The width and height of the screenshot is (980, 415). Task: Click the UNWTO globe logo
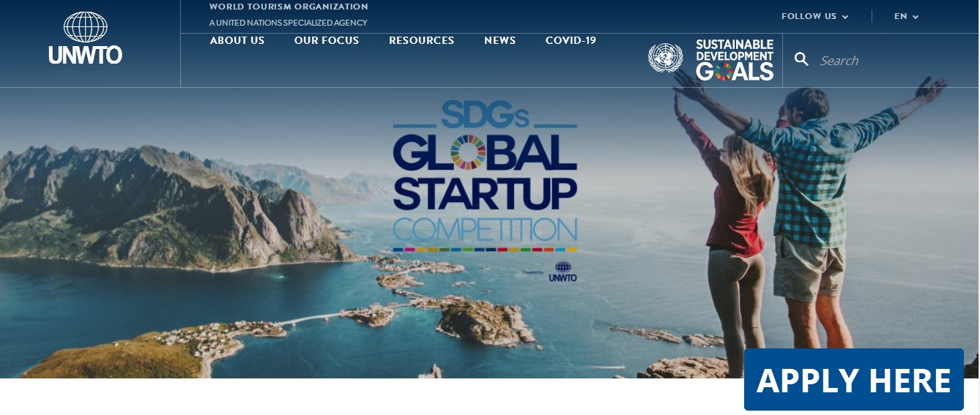[85, 38]
